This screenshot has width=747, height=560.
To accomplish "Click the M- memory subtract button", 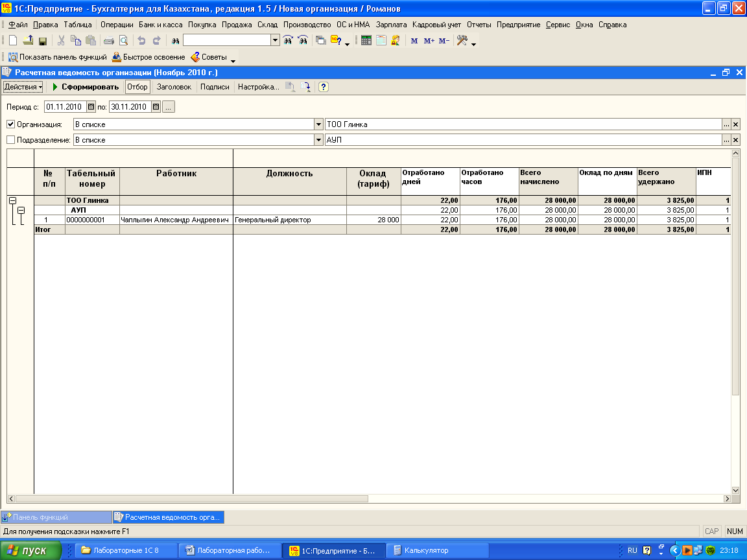I will point(444,41).
